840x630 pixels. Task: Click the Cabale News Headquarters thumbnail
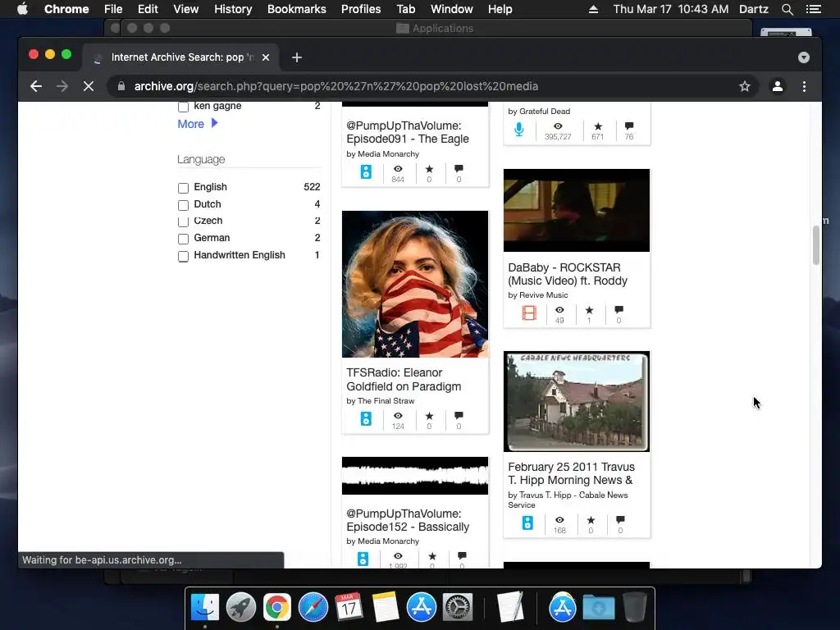[577, 401]
